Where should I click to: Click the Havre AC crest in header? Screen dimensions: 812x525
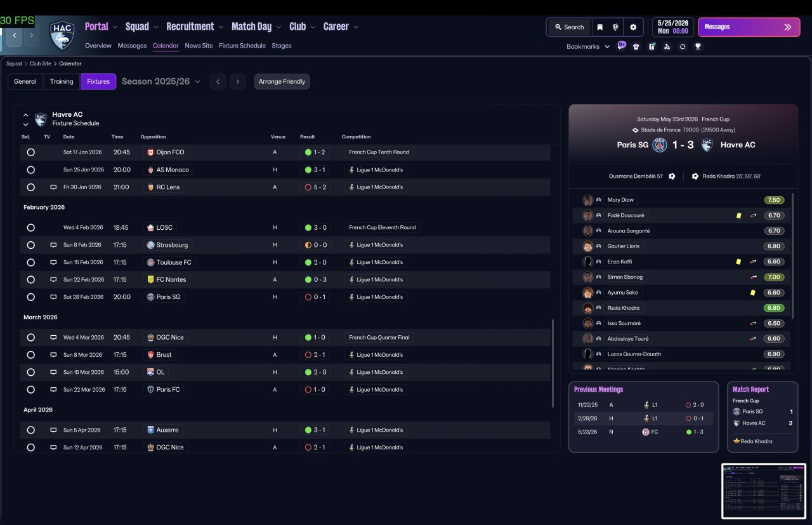coord(62,36)
